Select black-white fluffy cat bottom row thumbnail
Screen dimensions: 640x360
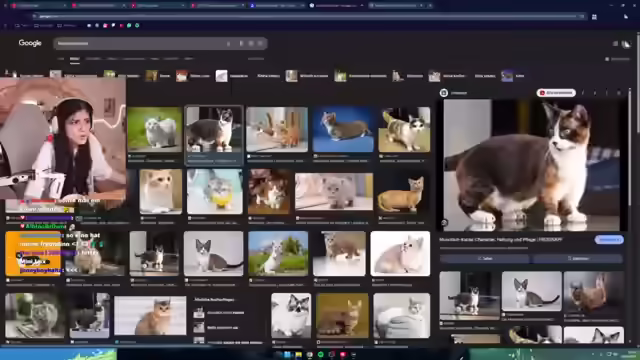[x=291, y=315]
